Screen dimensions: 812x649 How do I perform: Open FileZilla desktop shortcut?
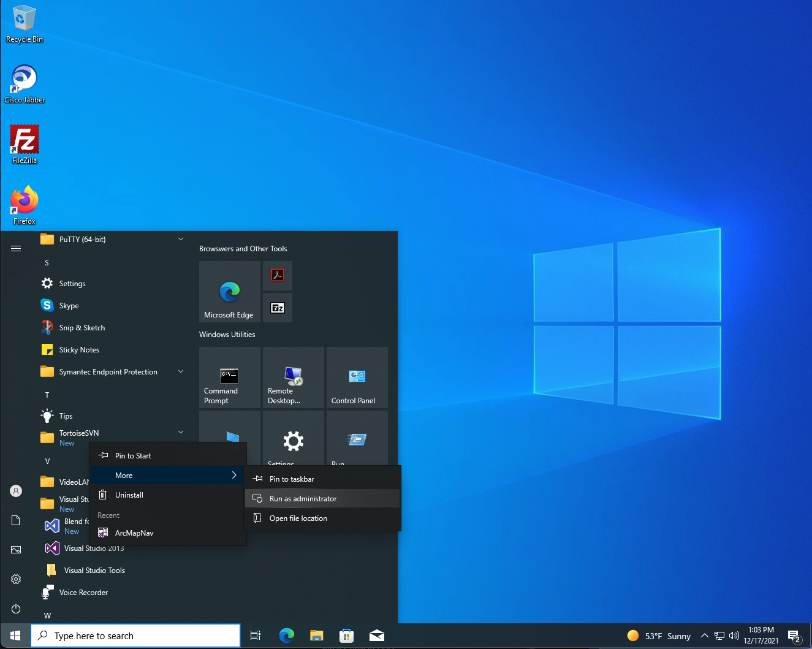[25, 145]
